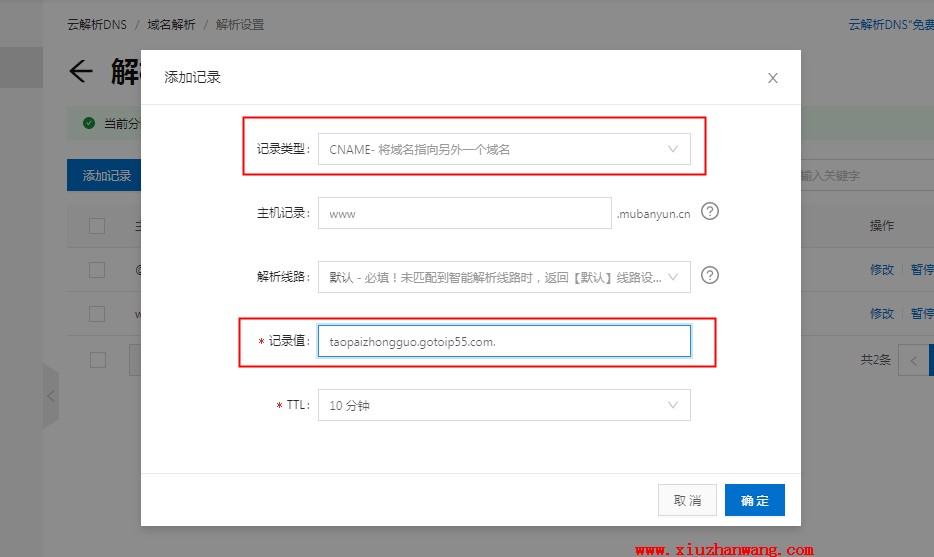Navigate to 域名解析 breadcrumb
This screenshot has width=934, height=557.
pyautogui.click(x=171, y=25)
